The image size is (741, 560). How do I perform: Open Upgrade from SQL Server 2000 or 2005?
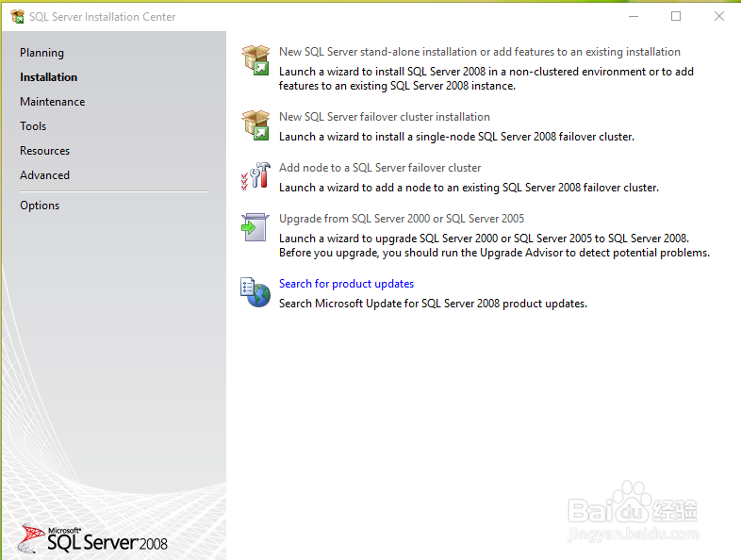pos(402,219)
